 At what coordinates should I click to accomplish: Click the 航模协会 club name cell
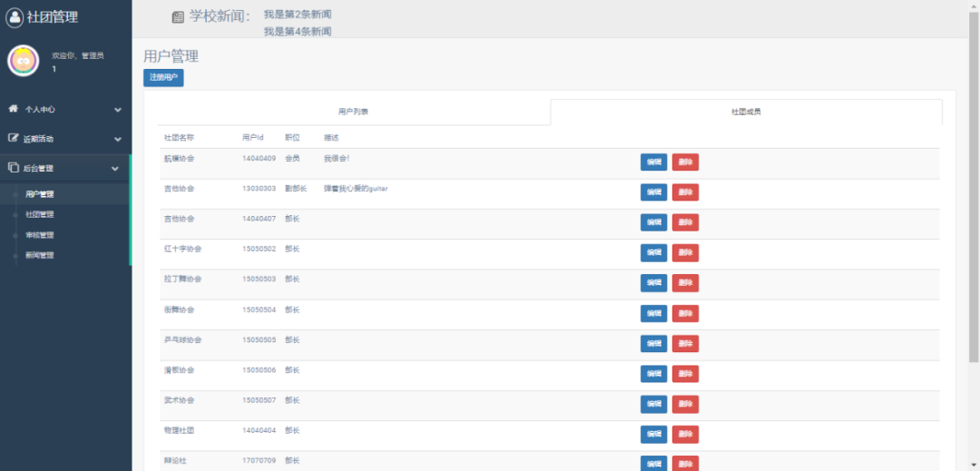coord(179,159)
